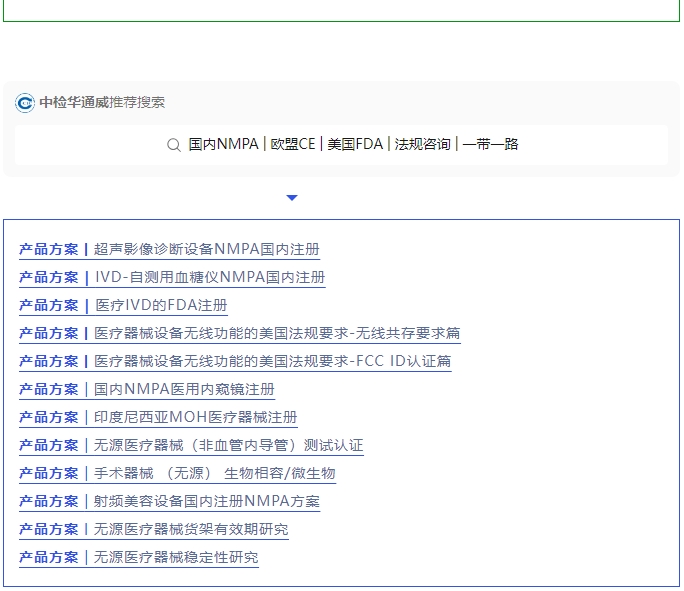The image size is (684, 591).
Task: Open 无源医疗器械稳定性研究 link
Action: [x=175, y=558]
